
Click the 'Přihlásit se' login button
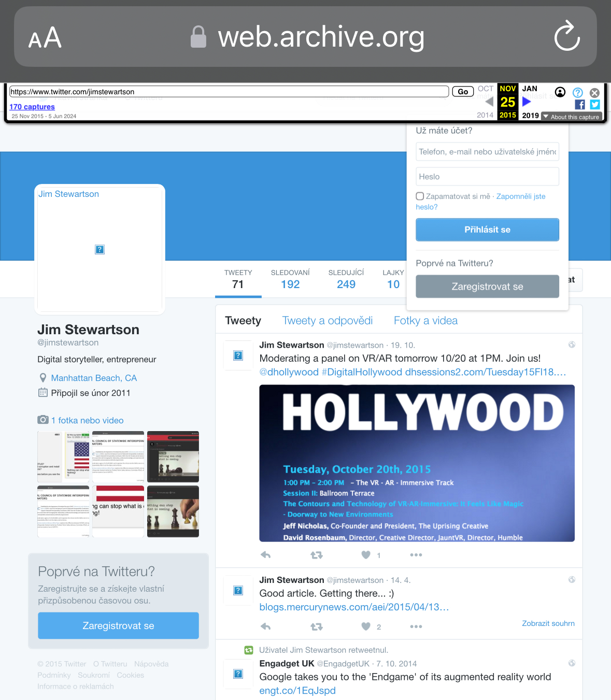[x=487, y=230]
